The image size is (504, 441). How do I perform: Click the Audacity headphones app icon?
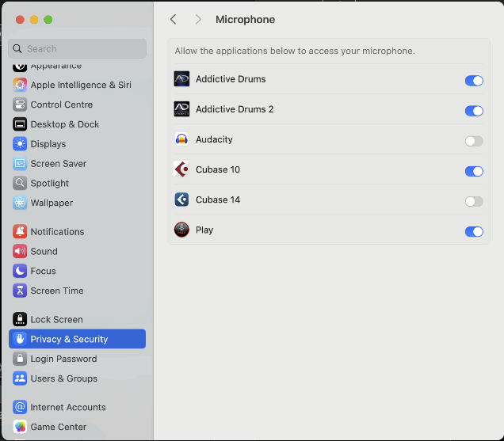pyautogui.click(x=181, y=139)
